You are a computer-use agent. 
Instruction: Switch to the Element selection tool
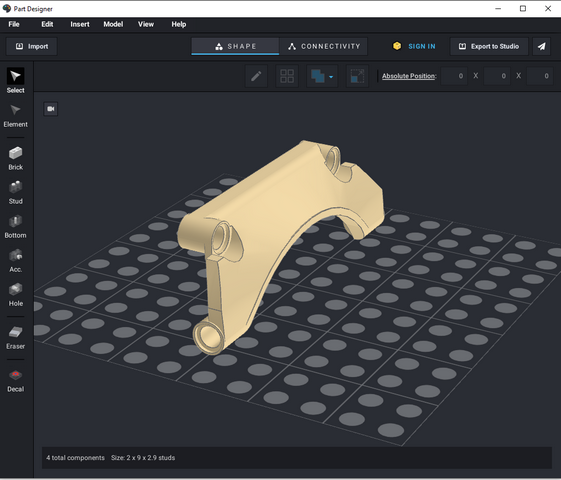pyautogui.click(x=15, y=116)
